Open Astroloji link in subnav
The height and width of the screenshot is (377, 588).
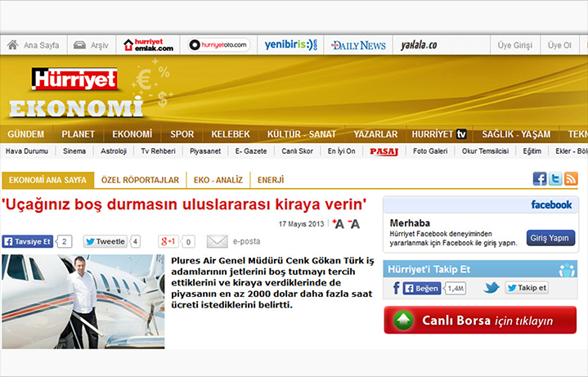(113, 151)
